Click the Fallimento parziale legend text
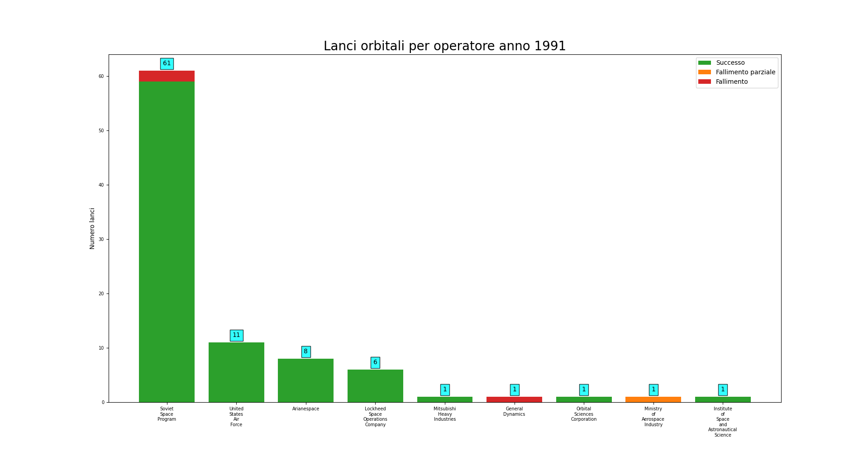 (745, 72)
